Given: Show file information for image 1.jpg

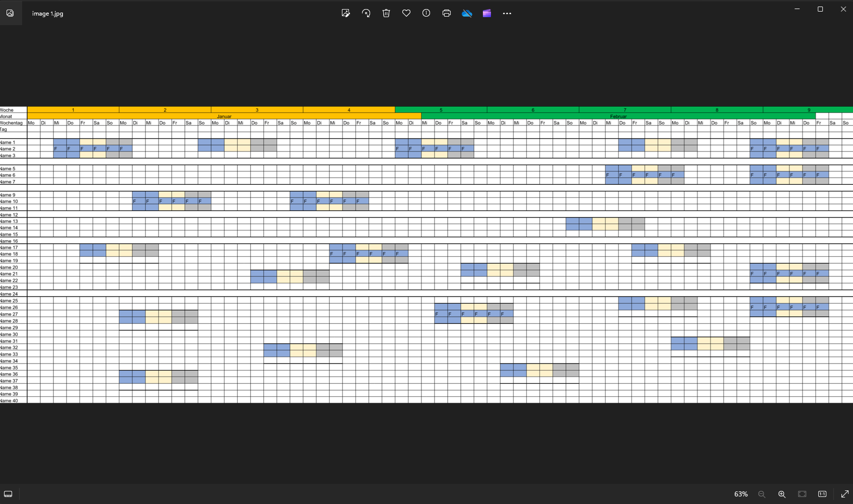Looking at the screenshot, I should click(x=426, y=13).
